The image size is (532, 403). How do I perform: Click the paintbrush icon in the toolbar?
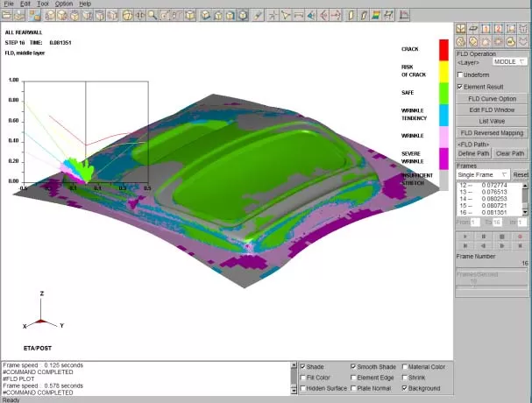point(259,15)
